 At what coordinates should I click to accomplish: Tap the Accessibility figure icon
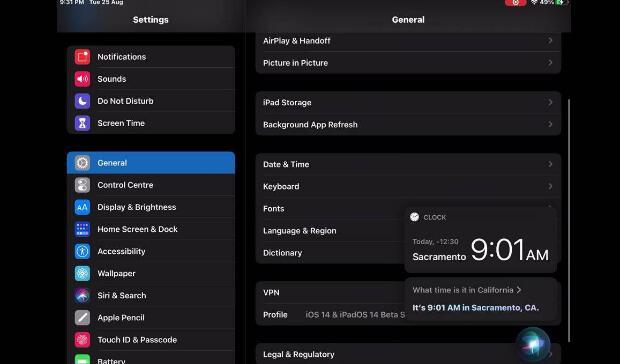click(82, 251)
